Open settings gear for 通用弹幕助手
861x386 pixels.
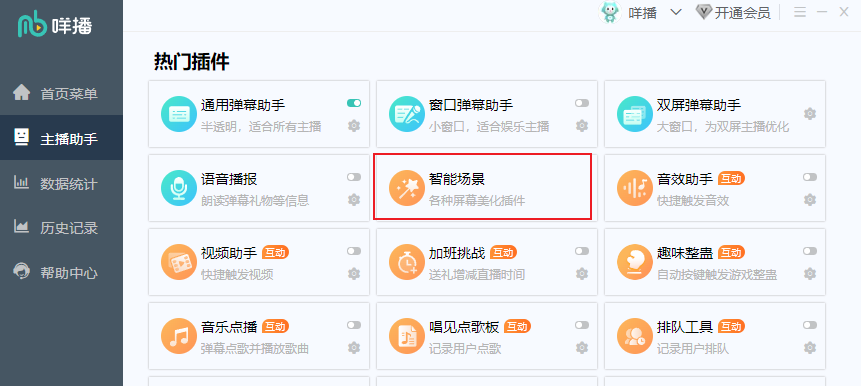(x=354, y=126)
